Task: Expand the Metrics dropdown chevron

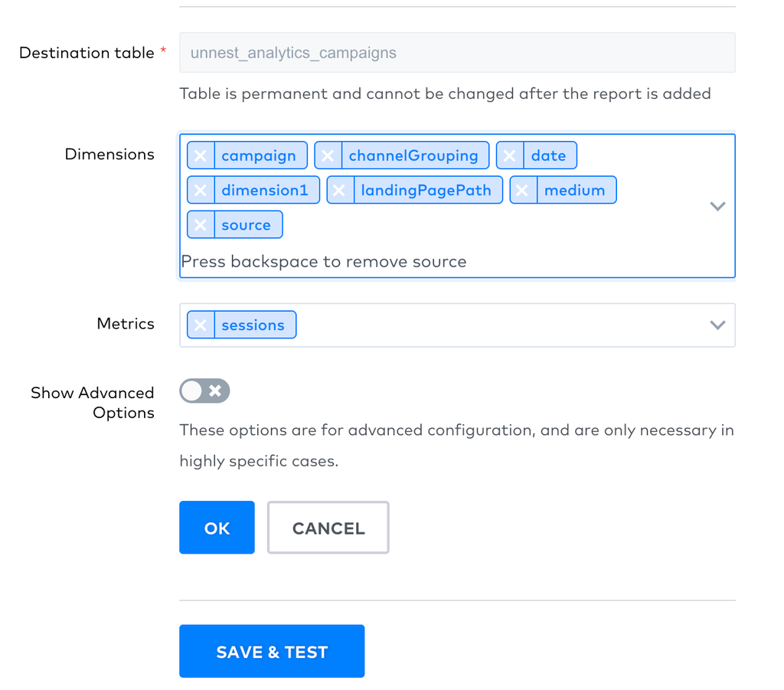Action: tap(717, 325)
